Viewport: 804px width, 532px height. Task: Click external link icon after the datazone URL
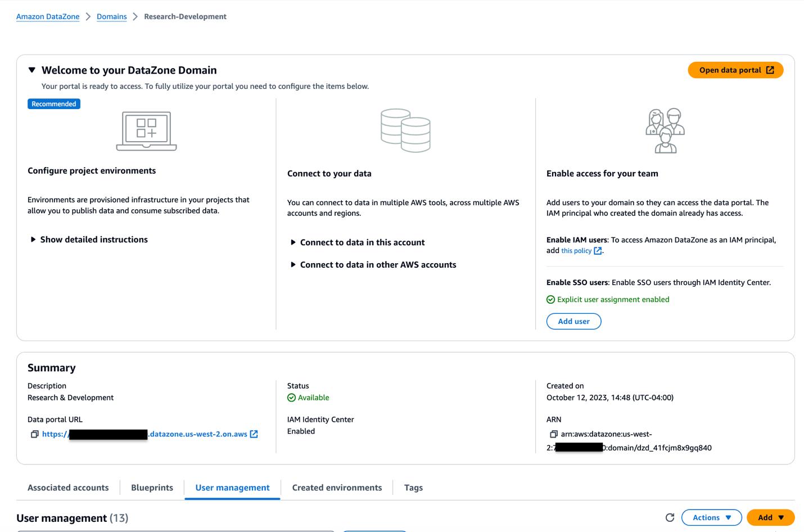pyautogui.click(x=254, y=434)
